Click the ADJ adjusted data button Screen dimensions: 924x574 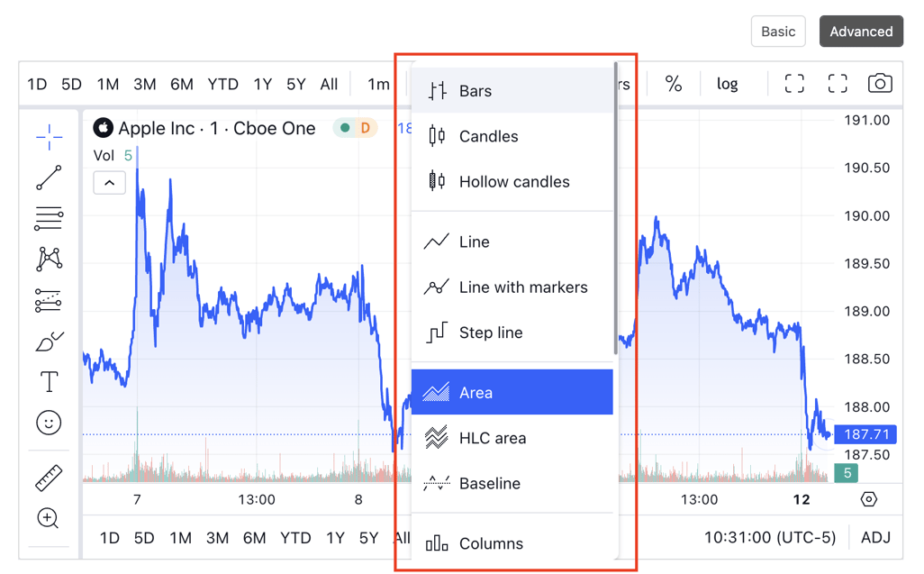coord(875,537)
